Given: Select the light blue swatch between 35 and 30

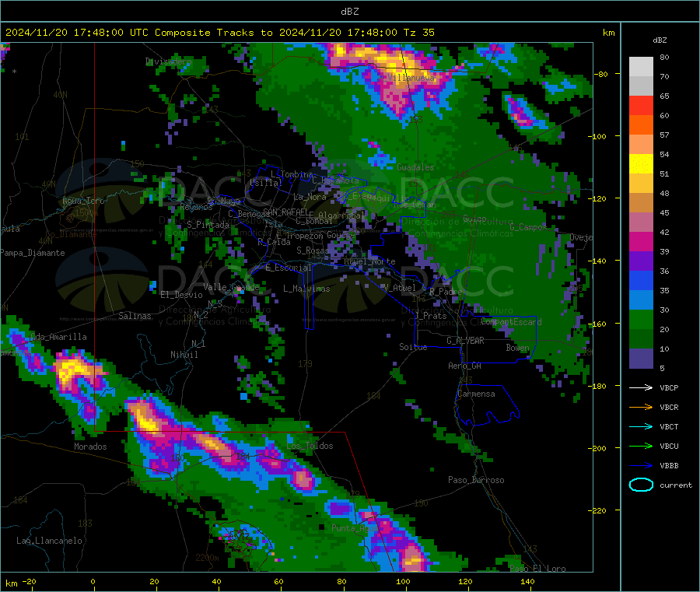Looking at the screenshot, I should 641,300.
